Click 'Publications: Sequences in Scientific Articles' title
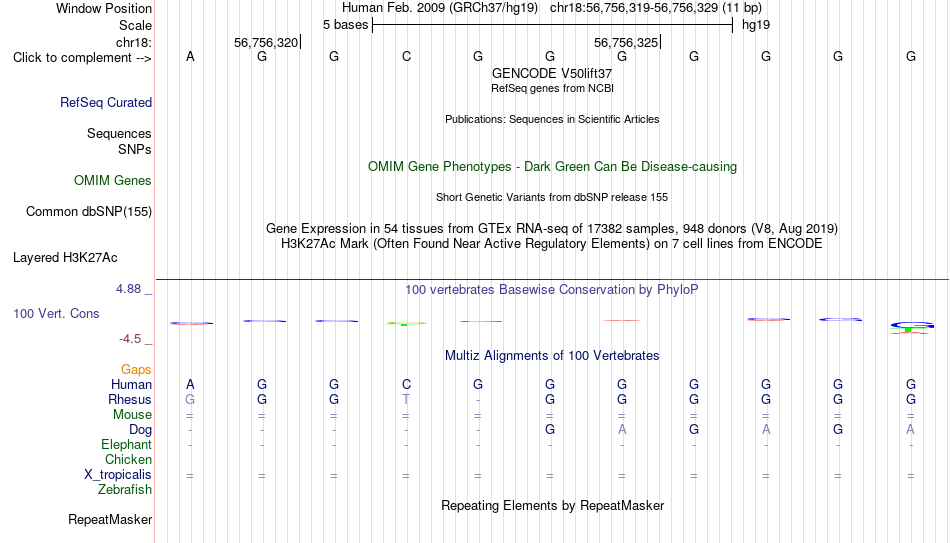The width and height of the screenshot is (950, 543). tap(552, 119)
